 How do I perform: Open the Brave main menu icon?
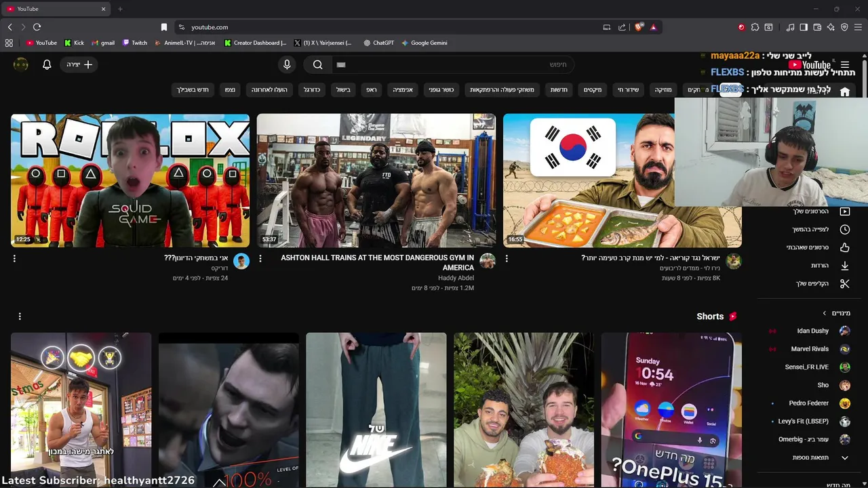[x=858, y=27]
